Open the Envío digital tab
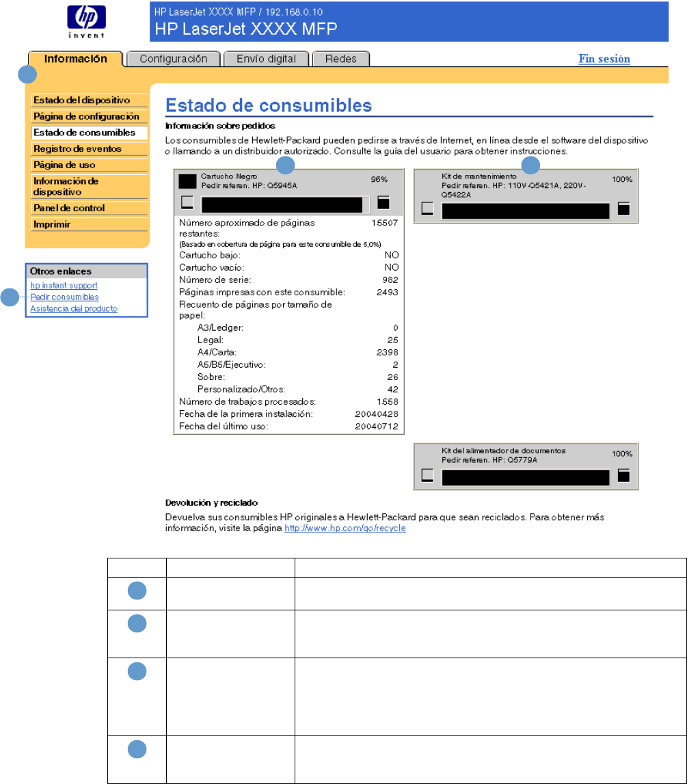This screenshot has width=687, height=784. (267, 59)
